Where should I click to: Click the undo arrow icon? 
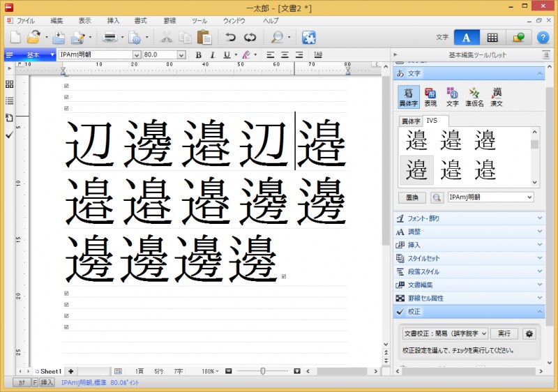[x=231, y=38]
